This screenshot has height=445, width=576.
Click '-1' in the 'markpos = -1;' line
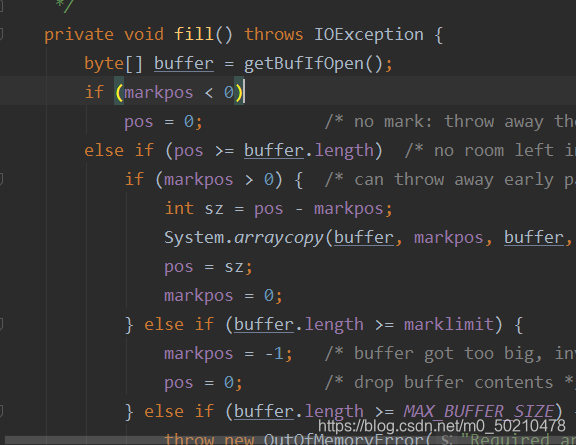pos(274,354)
